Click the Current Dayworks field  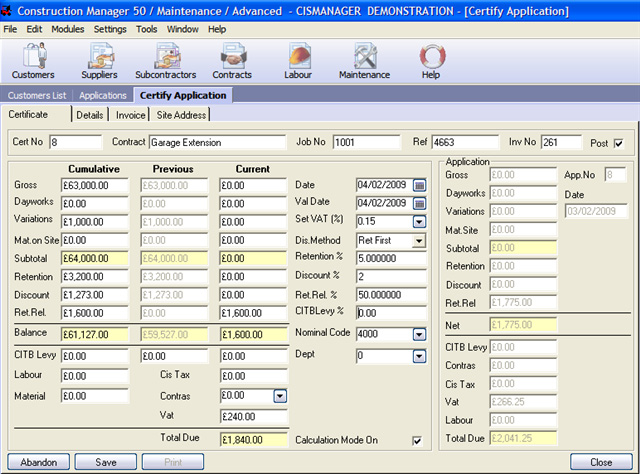pos(253,204)
